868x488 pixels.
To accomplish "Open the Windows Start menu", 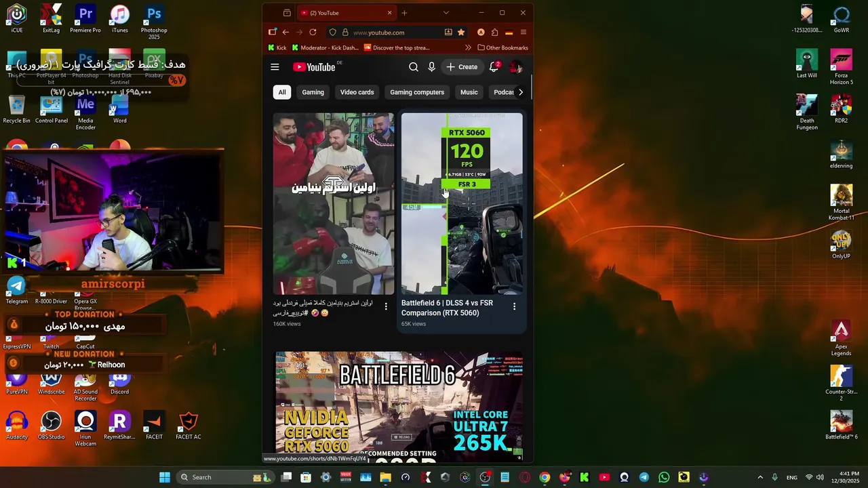I will (165, 477).
